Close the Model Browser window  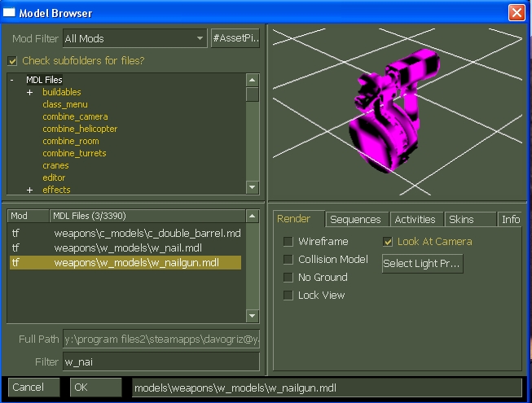[x=517, y=13]
